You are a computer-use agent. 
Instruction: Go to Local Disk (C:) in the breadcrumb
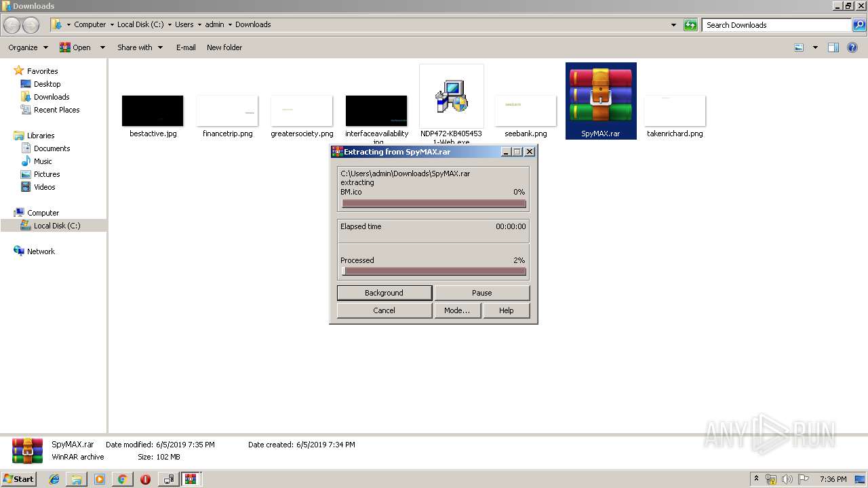140,24
